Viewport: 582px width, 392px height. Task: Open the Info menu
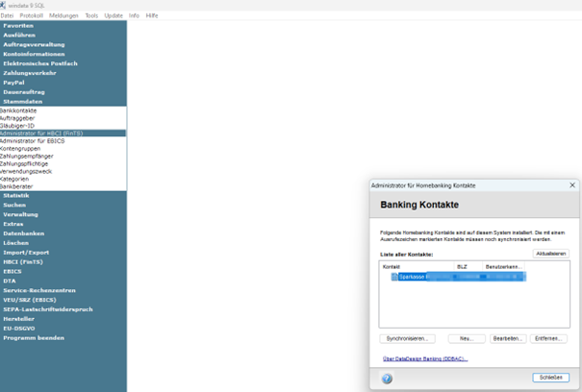pyautogui.click(x=134, y=15)
